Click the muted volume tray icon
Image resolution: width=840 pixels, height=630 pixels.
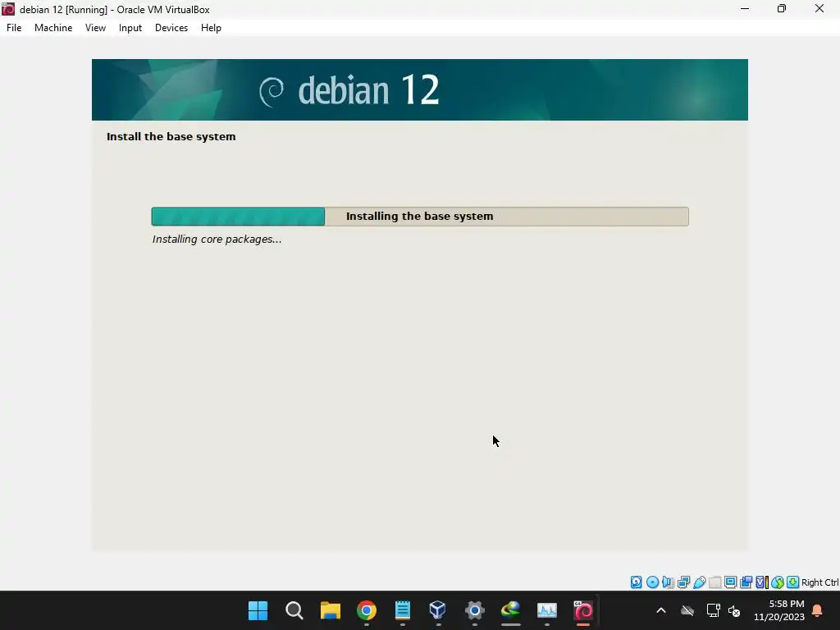[734, 610]
